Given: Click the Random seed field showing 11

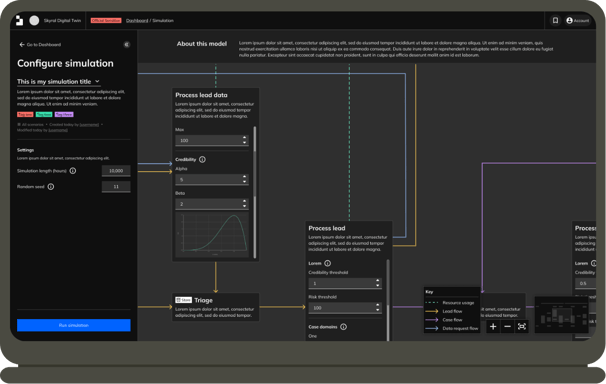Looking at the screenshot, I should tap(116, 187).
